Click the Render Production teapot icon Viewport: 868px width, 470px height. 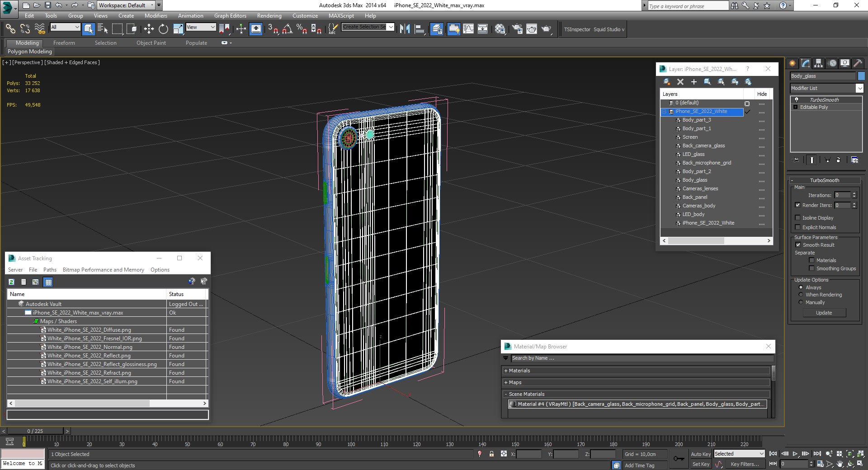pyautogui.click(x=547, y=29)
